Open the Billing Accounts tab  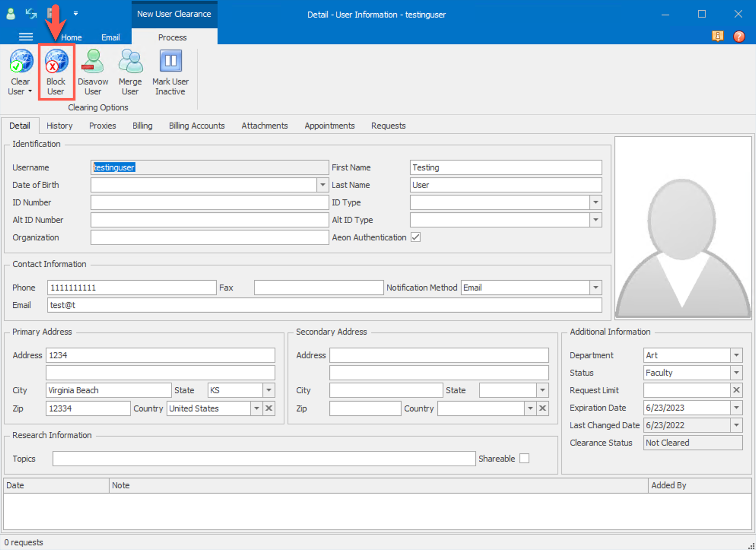click(197, 126)
